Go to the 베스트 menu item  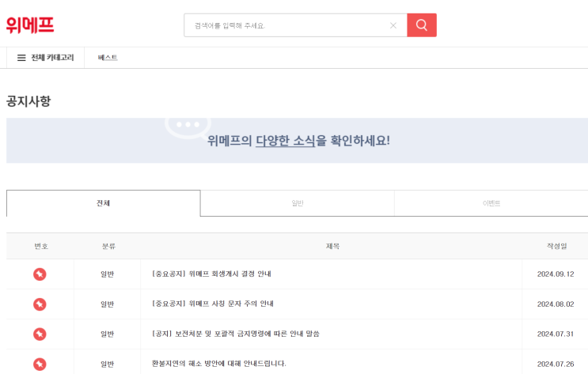click(108, 58)
